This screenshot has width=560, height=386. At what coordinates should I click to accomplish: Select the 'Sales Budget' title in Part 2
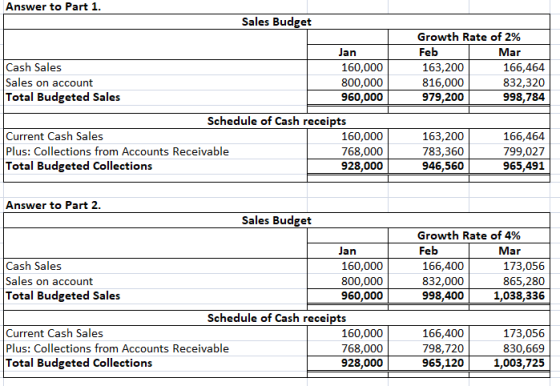pyautogui.click(x=276, y=220)
